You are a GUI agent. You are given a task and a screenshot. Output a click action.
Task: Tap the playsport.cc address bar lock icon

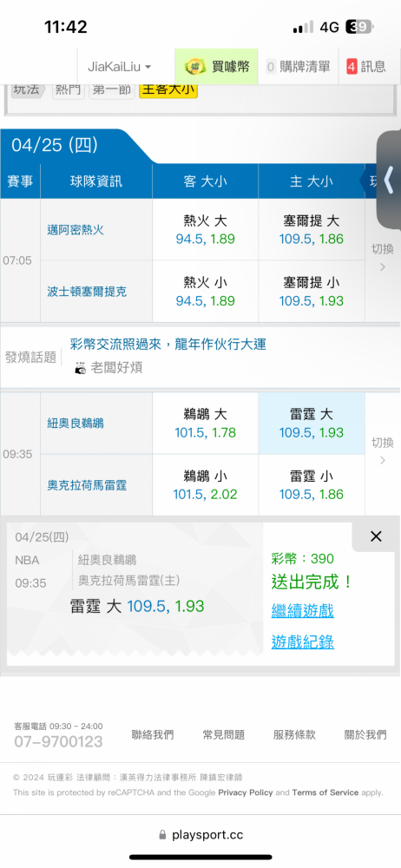pos(162,834)
